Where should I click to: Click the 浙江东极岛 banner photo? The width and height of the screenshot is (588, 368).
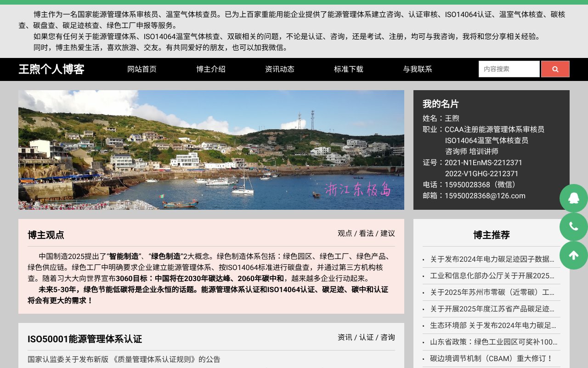[x=211, y=150]
